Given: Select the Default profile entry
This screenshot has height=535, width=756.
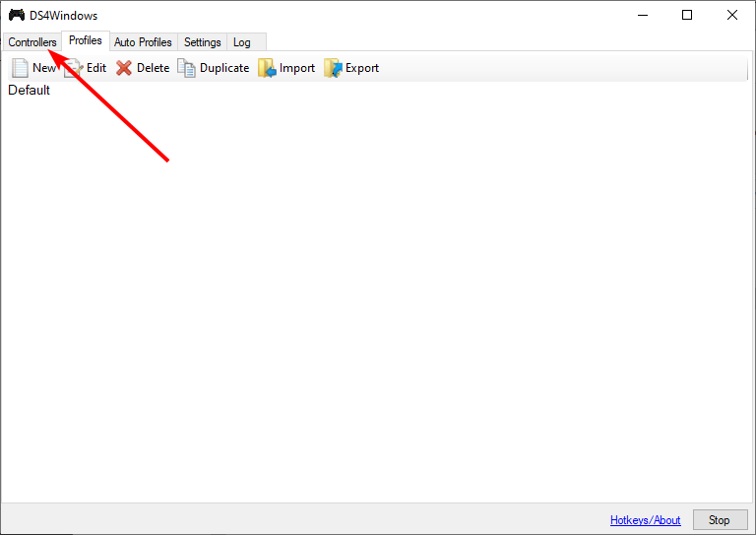Looking at the screenshot, I should 29,91.
